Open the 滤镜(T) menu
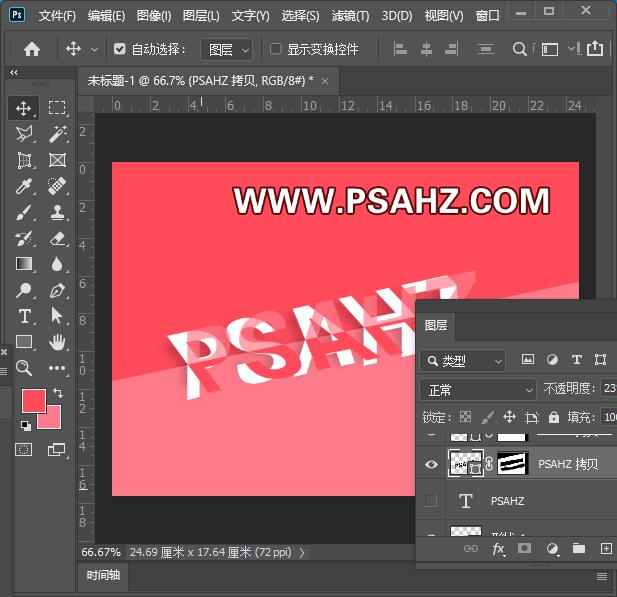The width and height of the screenshot is (617, 597). (350, 16)
